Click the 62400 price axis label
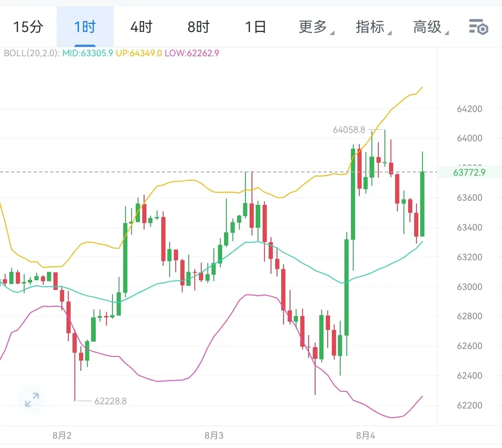Image resolution: width=502 pixels, height=448 pixels. 469,376
